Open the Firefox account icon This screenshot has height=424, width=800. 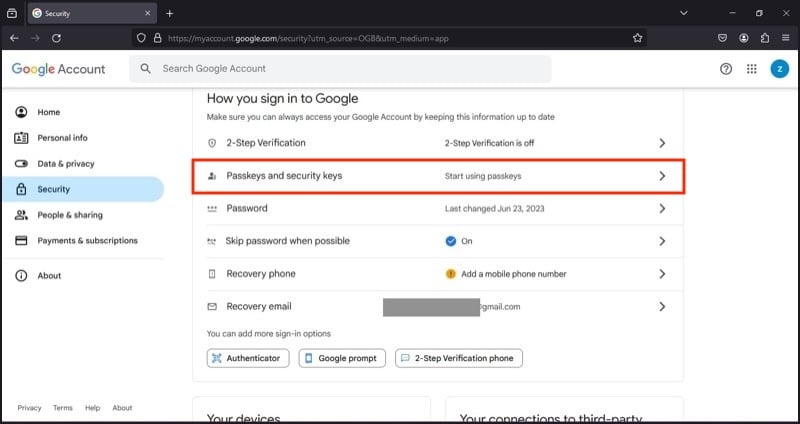point(744,38)
